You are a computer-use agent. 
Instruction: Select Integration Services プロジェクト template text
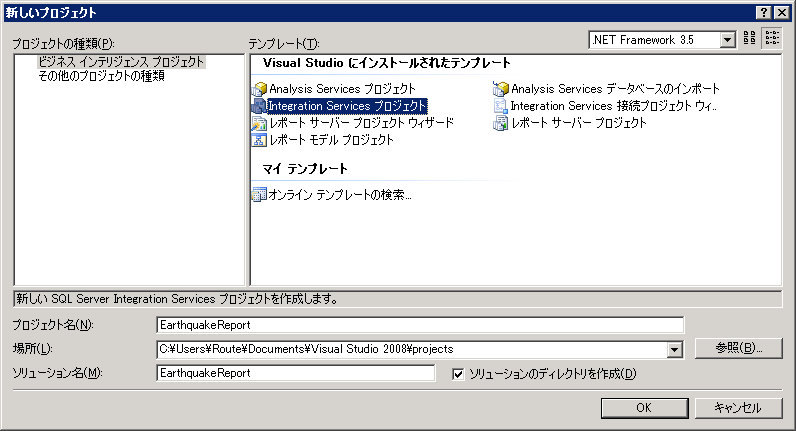347,106
